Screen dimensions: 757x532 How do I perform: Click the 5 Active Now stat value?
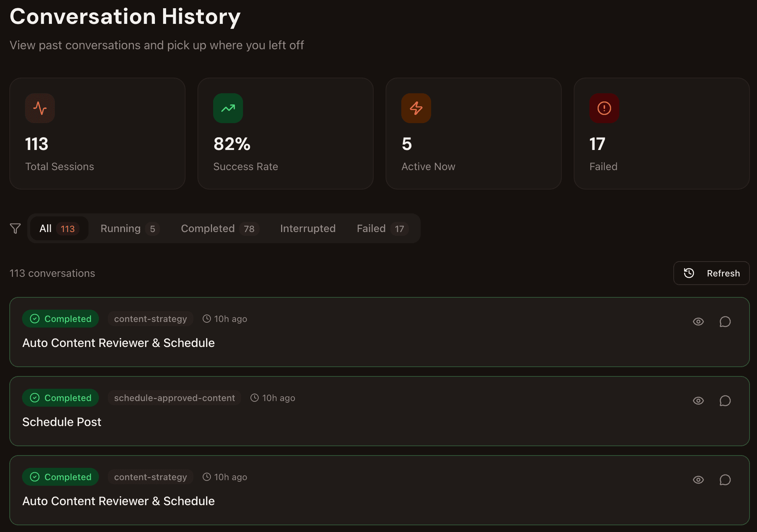pos(407,144)
